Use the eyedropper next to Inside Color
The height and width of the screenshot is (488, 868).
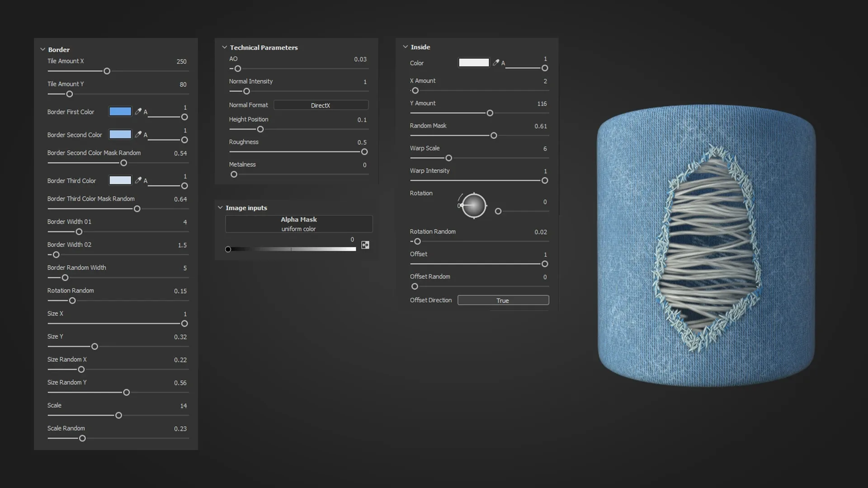pyautogui.click(x=496, y=62)
